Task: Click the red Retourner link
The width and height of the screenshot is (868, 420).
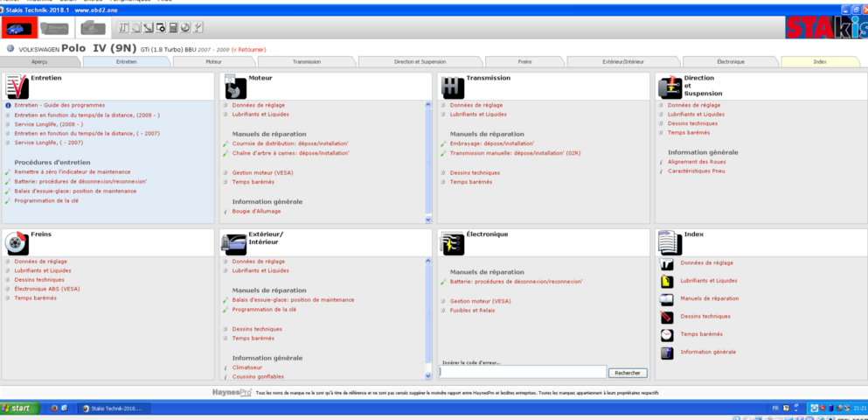Action: (x=248, y=49)
